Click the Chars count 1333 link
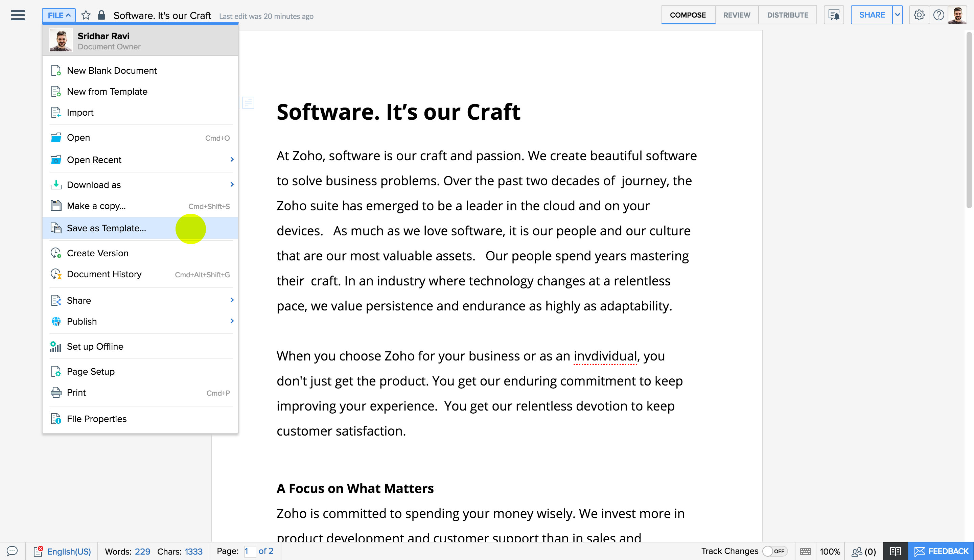Screen dimensions: 974x560 point(193,552)
